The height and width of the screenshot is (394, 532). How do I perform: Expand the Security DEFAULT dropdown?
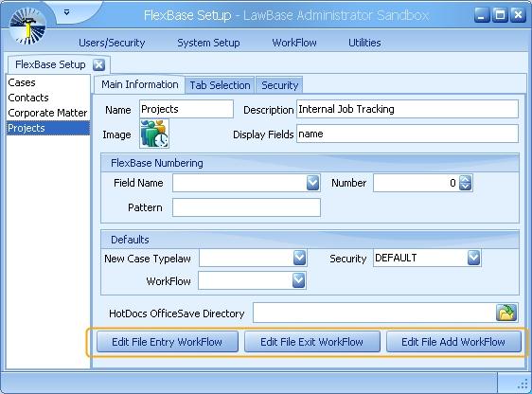pos(473,258)
